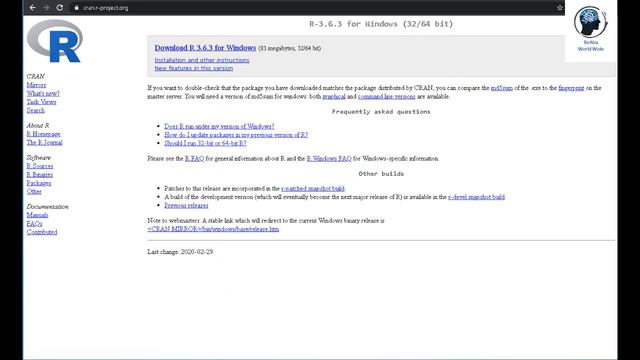The width and height of the screenshot is (640, 360).
Task: Download R 3.6.3 for Windows
Action: (205, 48)
